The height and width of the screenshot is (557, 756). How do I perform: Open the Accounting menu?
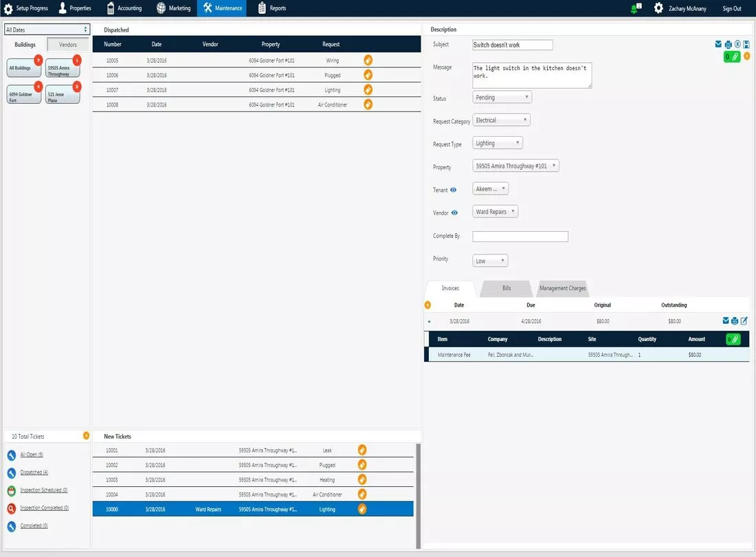(124, 8)
